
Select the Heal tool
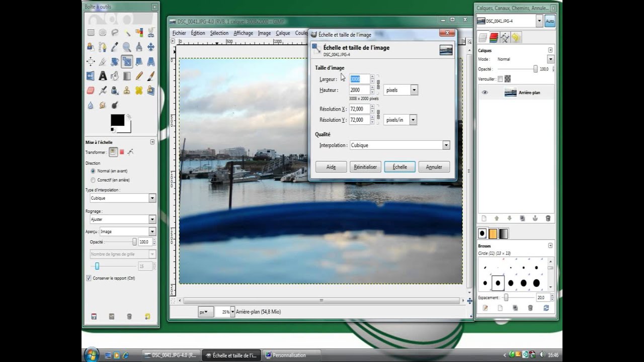(x=139, y=90)
